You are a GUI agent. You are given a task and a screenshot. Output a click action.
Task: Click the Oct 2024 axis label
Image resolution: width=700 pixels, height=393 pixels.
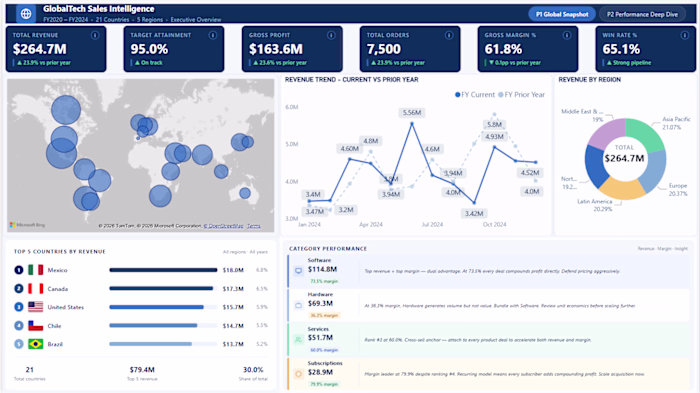494,225
